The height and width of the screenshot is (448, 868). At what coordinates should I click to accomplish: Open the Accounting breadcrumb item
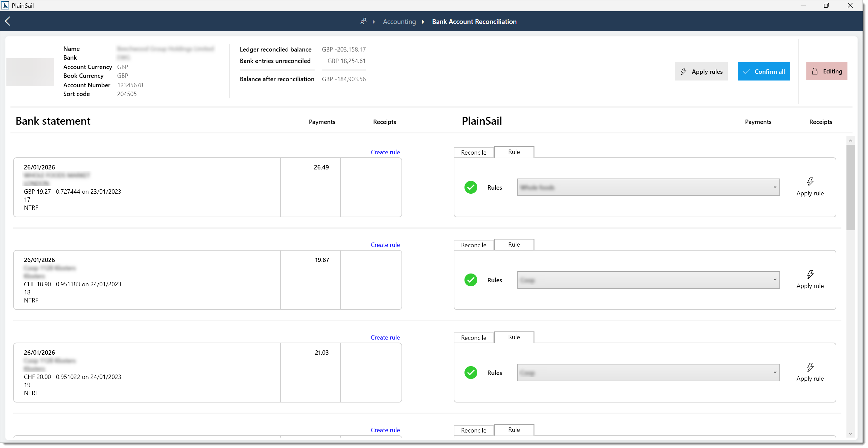[399, 21]
